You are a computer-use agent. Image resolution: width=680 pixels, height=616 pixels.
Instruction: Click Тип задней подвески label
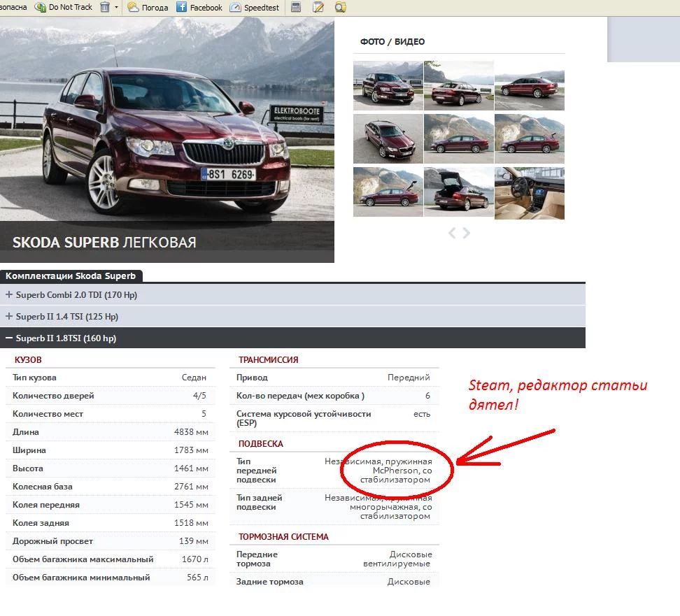point(260,503)
